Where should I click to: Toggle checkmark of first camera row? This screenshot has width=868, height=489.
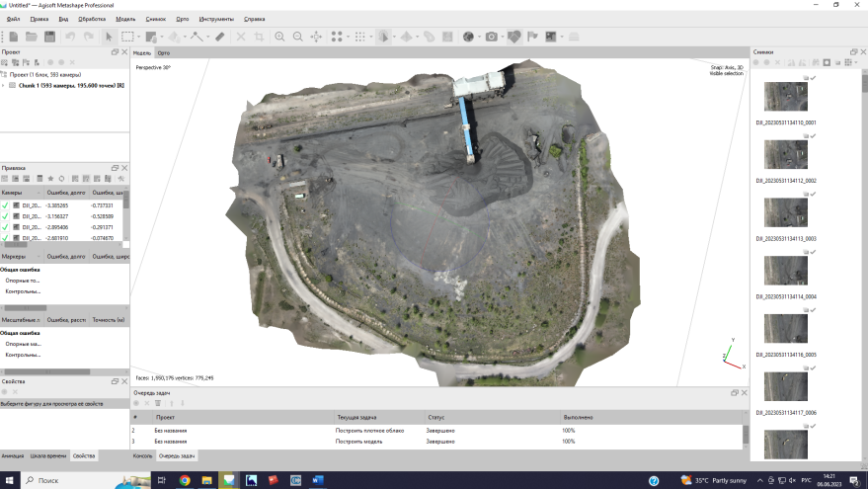coord(5,205)
